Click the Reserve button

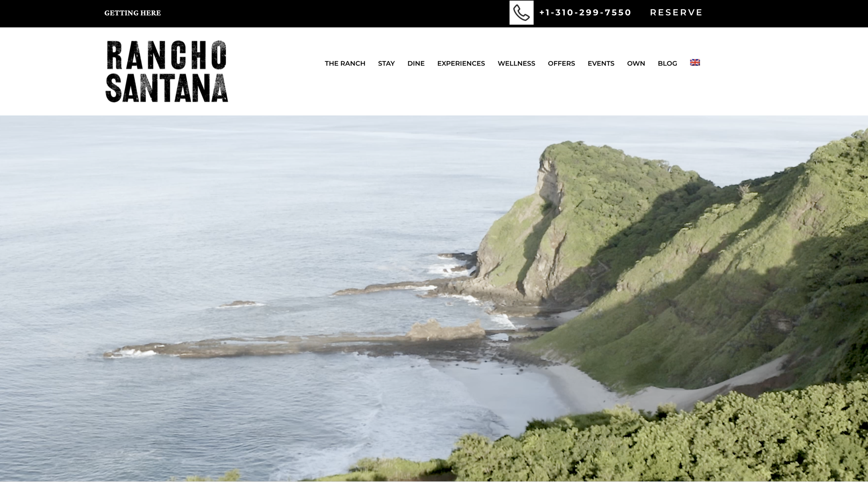pos(676,12)
